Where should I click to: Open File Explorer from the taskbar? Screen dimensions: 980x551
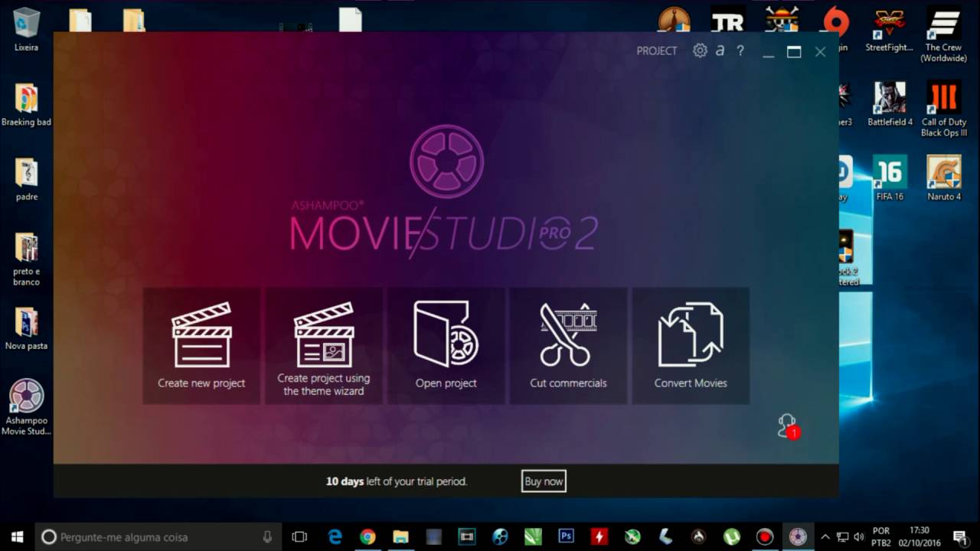click(401, 536)
